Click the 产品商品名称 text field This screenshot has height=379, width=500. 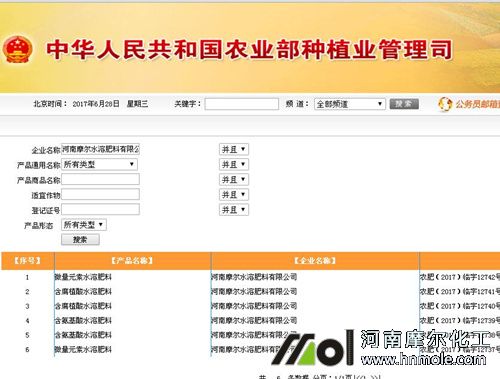[x=100, y=179]
